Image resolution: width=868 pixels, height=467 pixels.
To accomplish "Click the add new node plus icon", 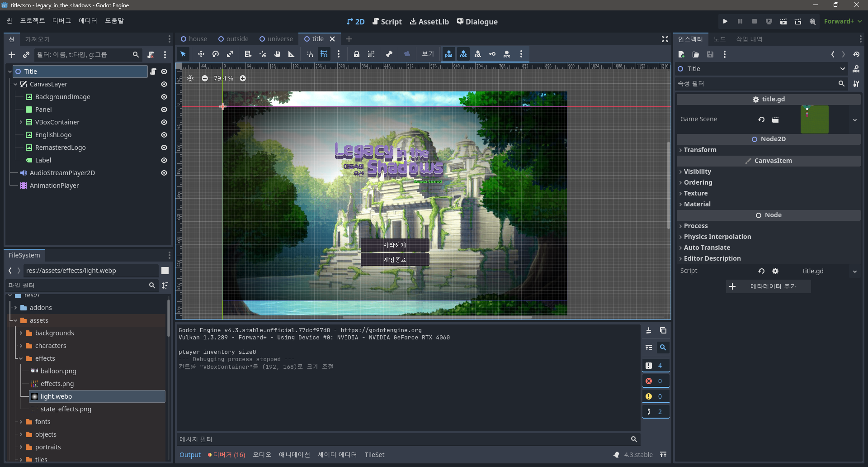I will pos(12,55).
